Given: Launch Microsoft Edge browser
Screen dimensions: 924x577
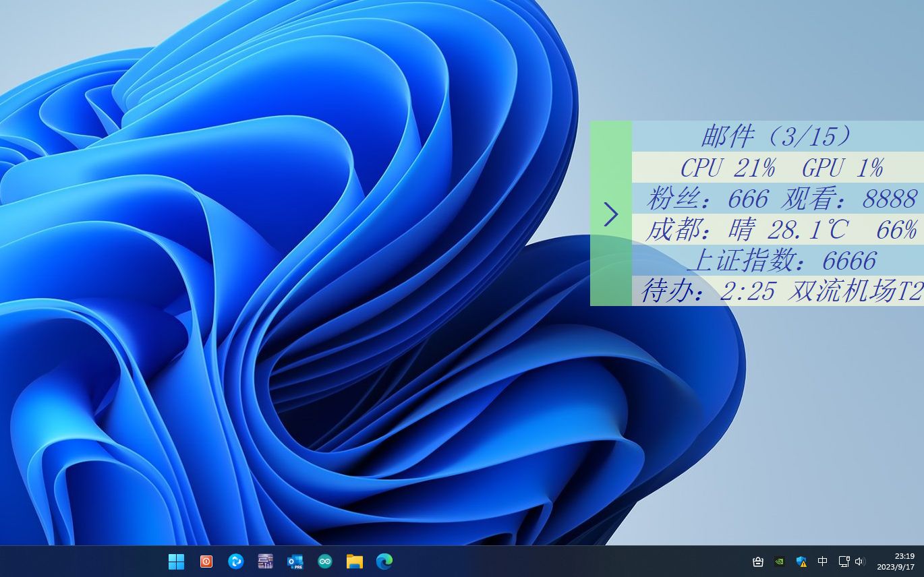Looking at the screenshot, I should click(384, 561).
